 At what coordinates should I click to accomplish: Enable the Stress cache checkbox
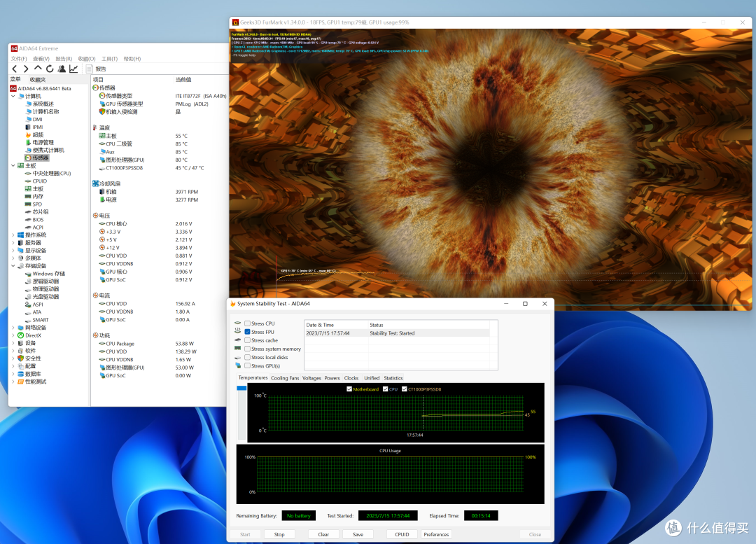pos(247,340)
